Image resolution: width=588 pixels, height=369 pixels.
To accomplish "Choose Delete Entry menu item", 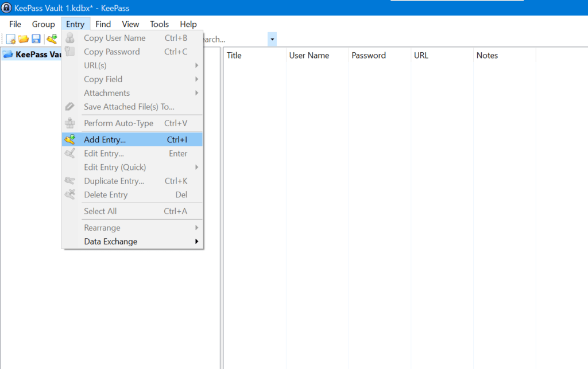I will point(132,195).
